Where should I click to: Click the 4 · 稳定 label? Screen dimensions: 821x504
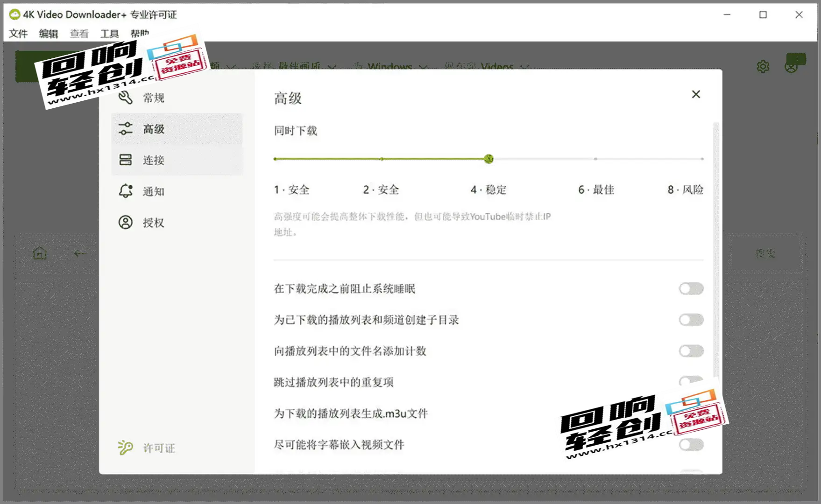(x=488, y=190)
